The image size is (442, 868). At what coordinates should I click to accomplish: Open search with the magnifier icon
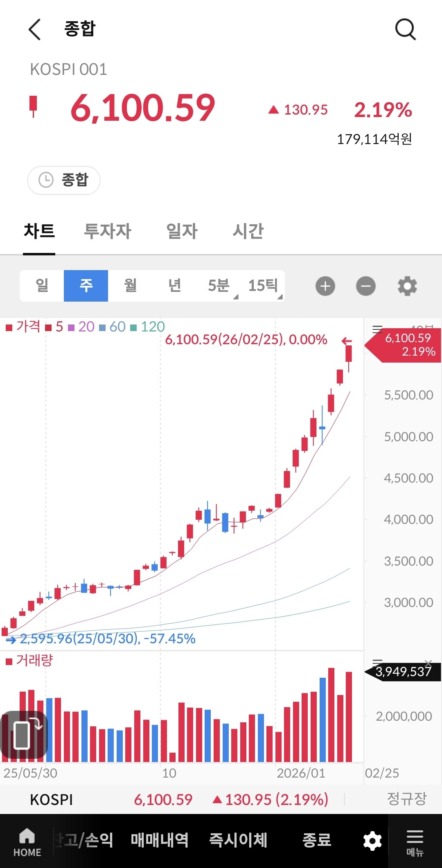click(x=405, y=29)
